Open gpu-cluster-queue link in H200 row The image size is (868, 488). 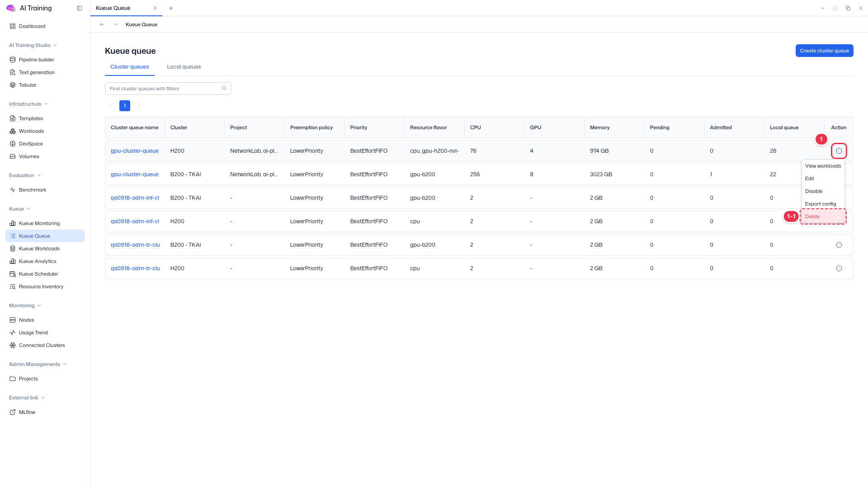(x=135, y=151)
